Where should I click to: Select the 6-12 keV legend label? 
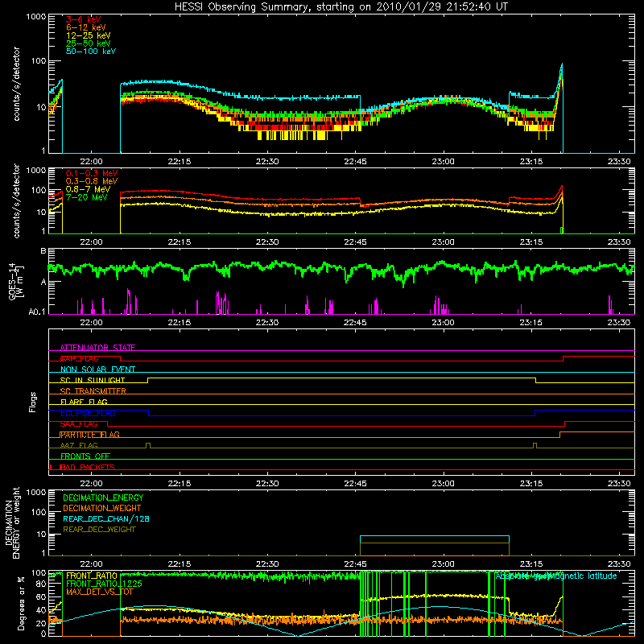pos(85,27)
